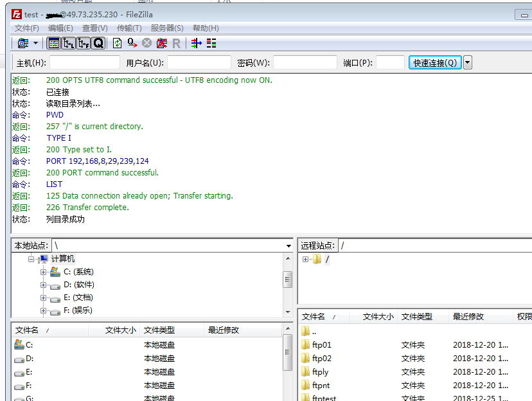Viewport: 532px width, 401px height.
Task: Sort local list by 文件名
Action: pos(50,330)
